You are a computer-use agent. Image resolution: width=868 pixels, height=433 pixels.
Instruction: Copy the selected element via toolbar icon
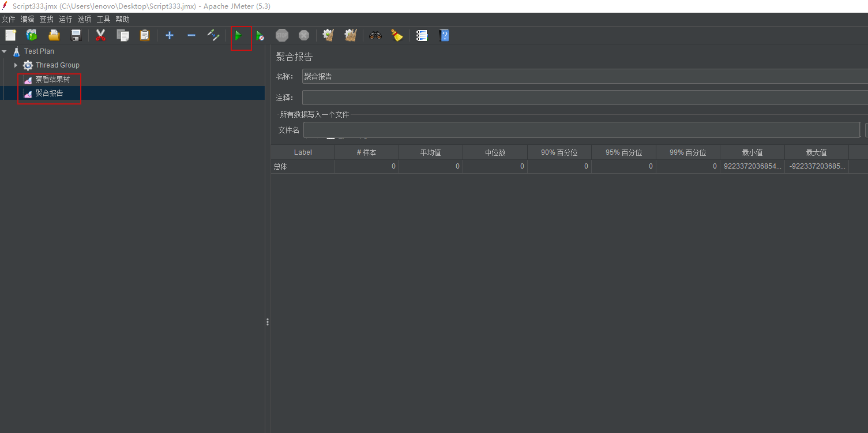click(123, 35)
